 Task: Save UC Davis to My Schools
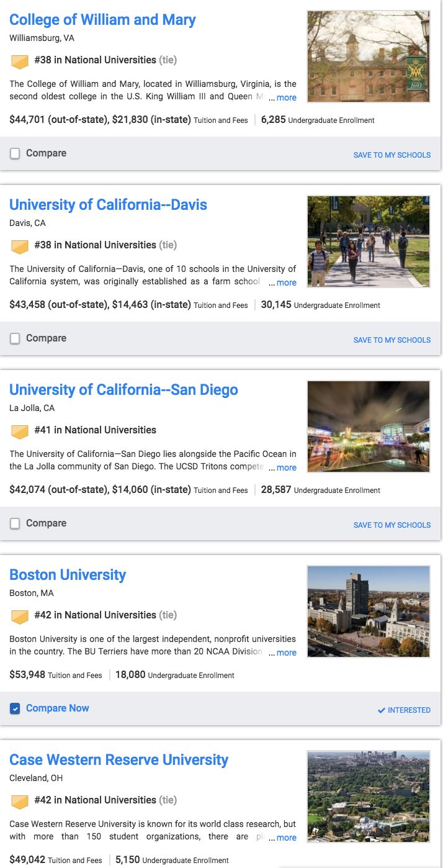(x=392, y=340)
